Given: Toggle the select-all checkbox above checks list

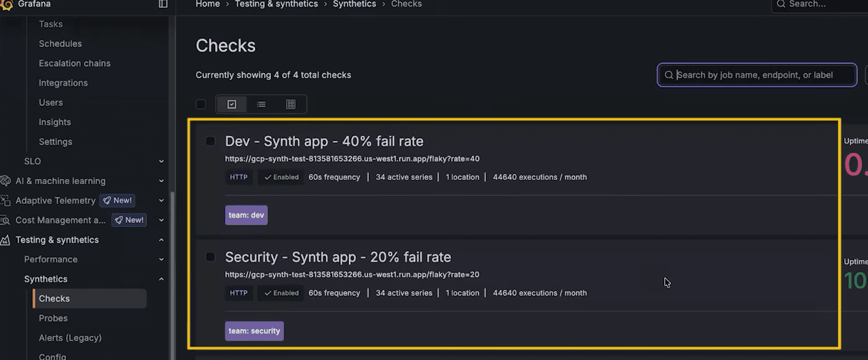Looking at the screenshot, I should click(201, 104).
